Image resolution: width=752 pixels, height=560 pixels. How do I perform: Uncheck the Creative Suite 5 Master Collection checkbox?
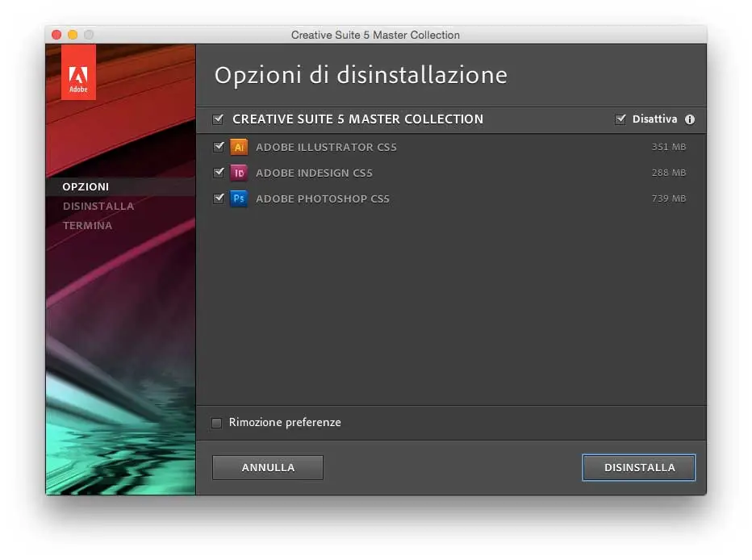(218, 119)
